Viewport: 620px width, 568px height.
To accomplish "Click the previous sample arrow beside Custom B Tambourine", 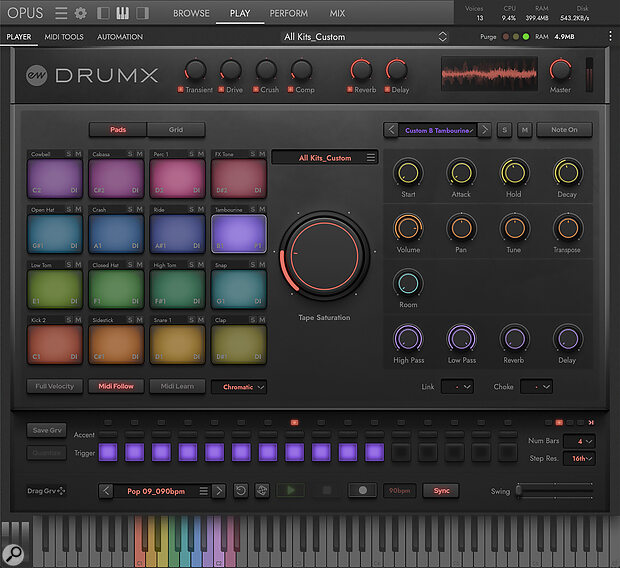I will (391, 130).
